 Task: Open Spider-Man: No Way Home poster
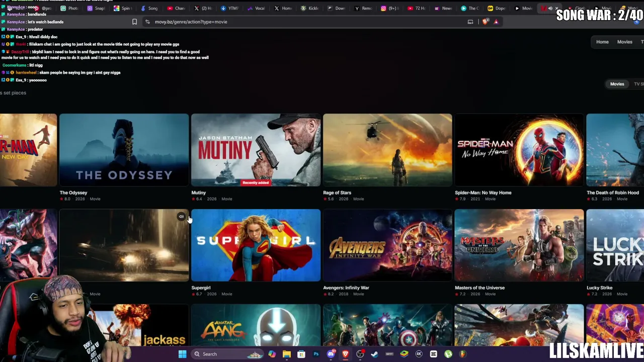tap(519, 150)
